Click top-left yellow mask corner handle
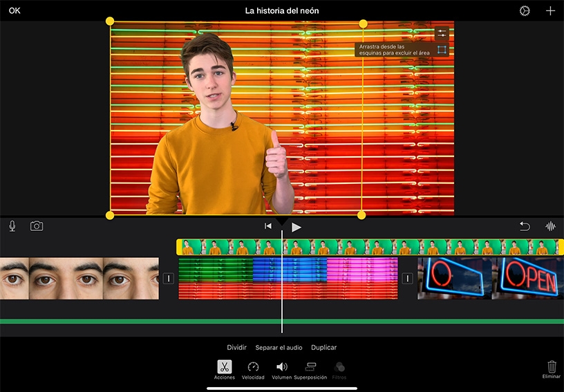This screenshot has width=564, height=392. click(110, 21)
